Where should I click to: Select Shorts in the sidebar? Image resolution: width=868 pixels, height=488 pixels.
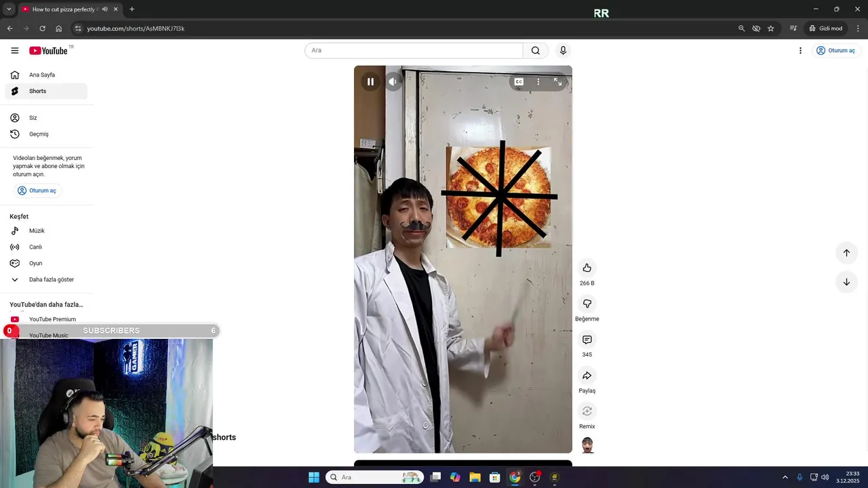pos(46,91)
